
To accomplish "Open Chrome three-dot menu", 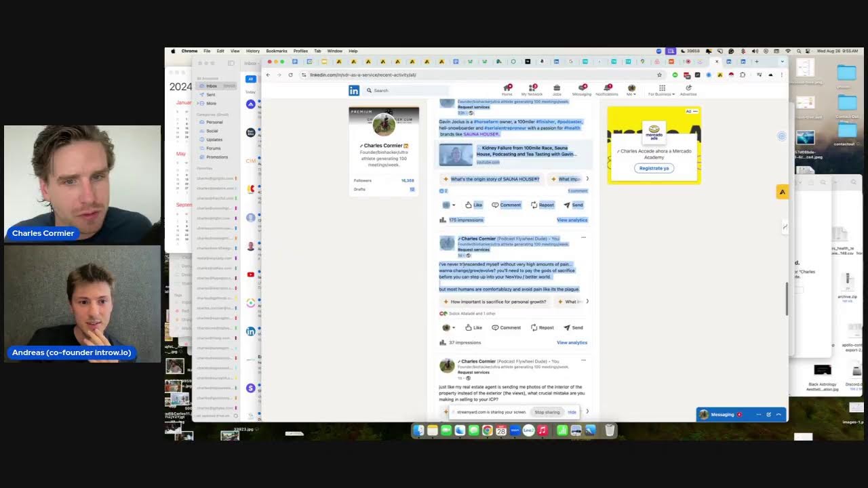I will point(781,75).
